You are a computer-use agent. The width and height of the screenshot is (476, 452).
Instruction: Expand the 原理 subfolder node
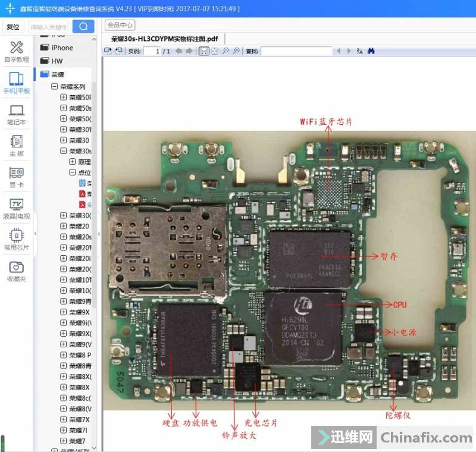73,162
